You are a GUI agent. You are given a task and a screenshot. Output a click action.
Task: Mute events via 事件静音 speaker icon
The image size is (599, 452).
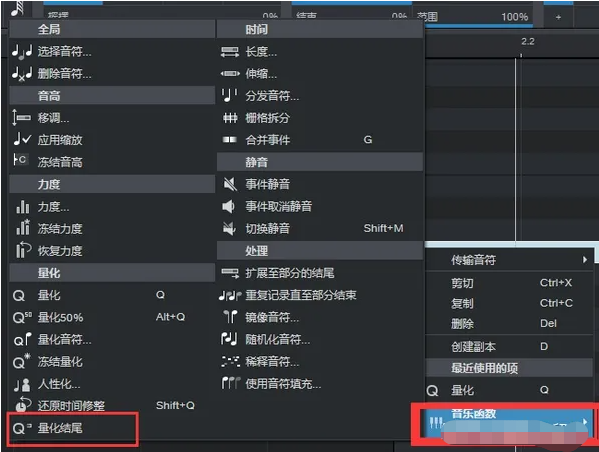(230, 184)
